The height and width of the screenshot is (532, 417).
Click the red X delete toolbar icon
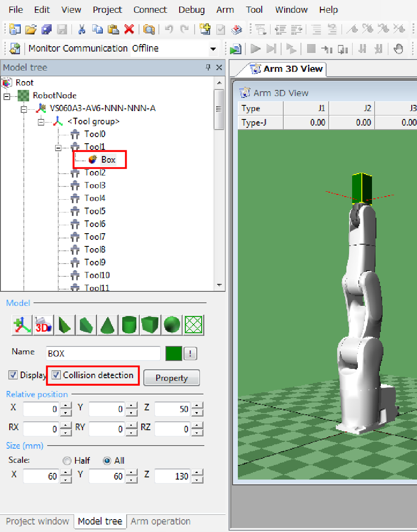click(129, 30)
